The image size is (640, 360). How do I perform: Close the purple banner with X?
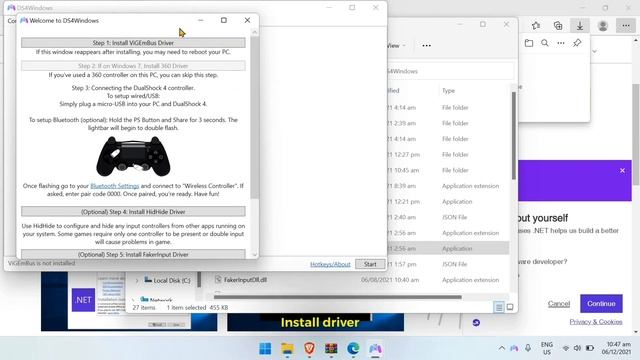pyautogui.click(x=622, y=170)
